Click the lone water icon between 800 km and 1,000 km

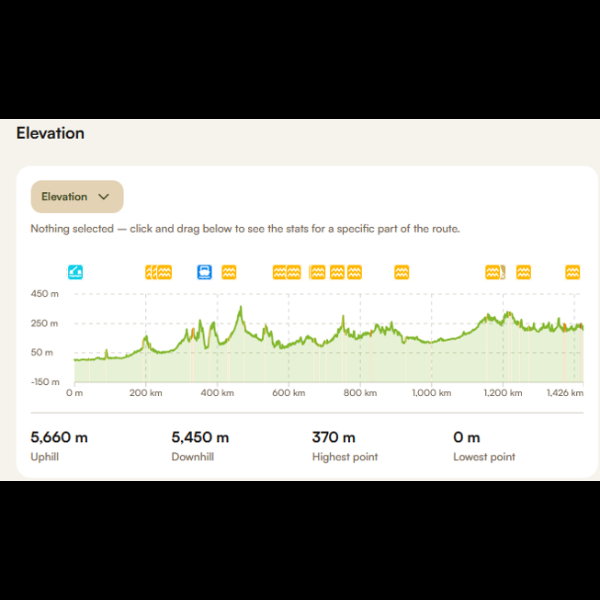(401, 272)
